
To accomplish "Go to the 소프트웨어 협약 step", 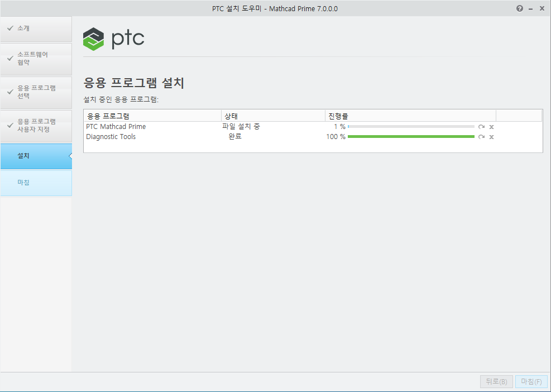I will pyautogui.click(x=36, y=59).
